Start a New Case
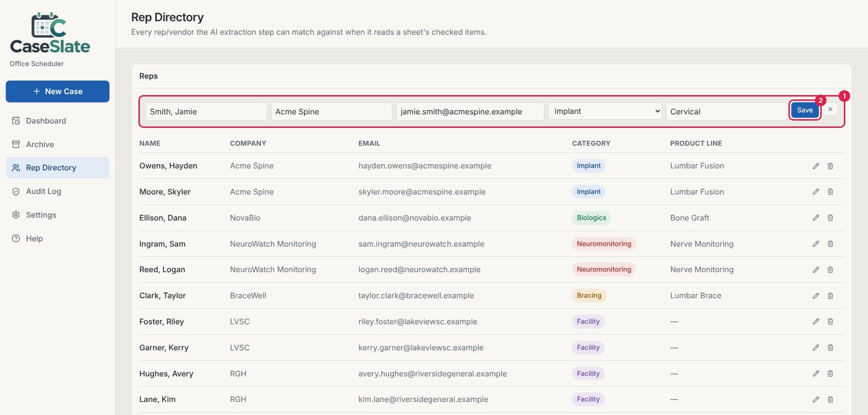This screenshot has height=415, width=868. click(x=57, y=91)
